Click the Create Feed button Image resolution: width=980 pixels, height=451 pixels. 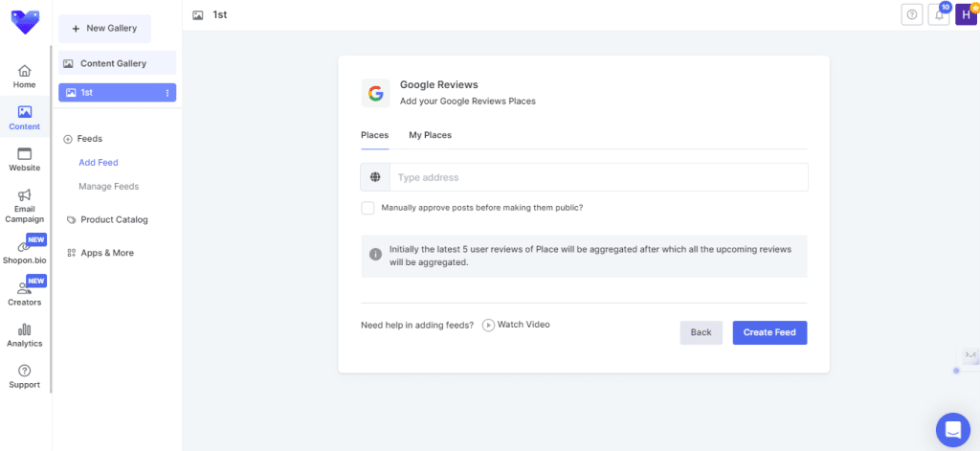pyautogui.click(x=769, y=332)
